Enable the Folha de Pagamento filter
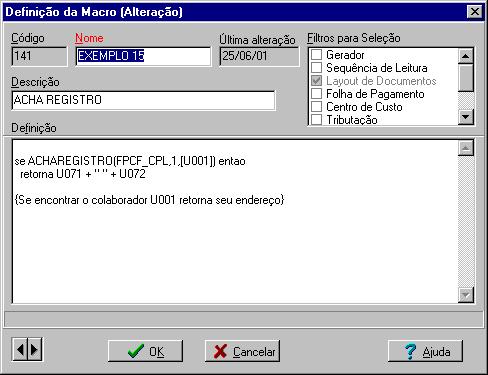488x375 pixels. (316, 94)
